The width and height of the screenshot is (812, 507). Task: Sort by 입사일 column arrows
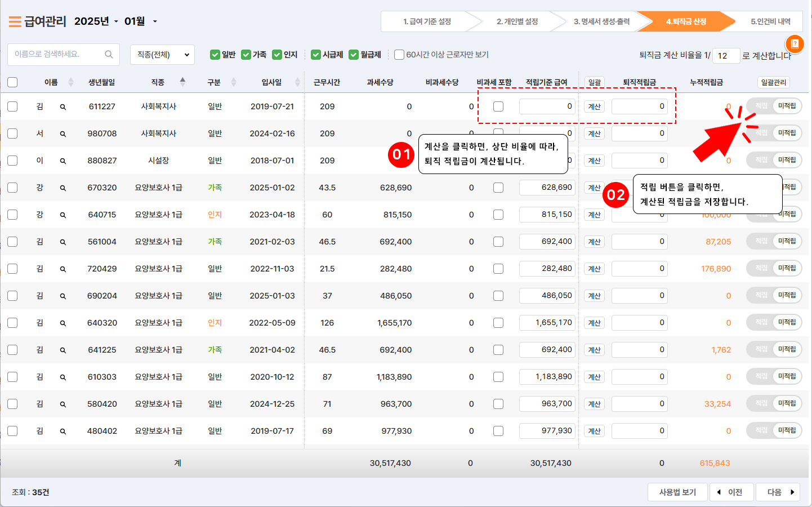pos(297,82)
